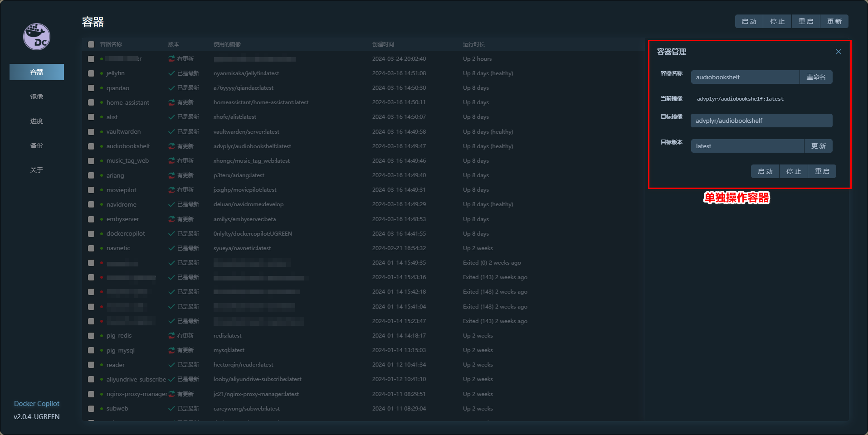Click the Docker Copilot logo icon
868x435 pixels.
pyautogui.click(x=37, y=37)
